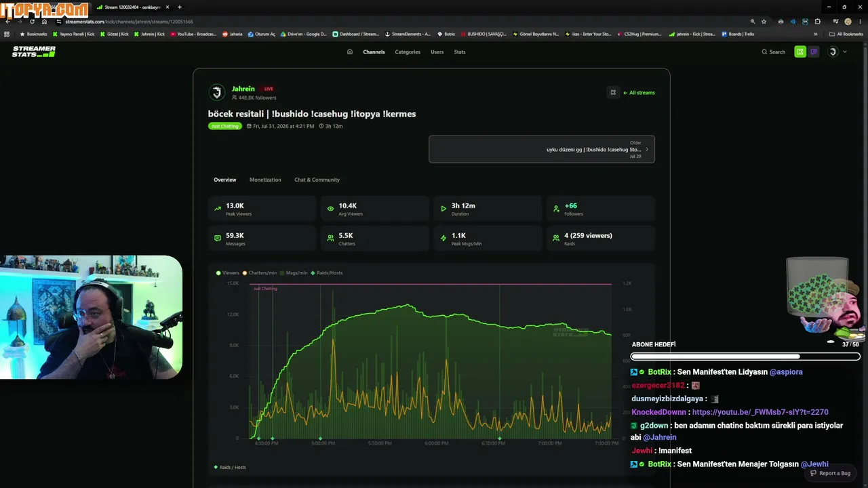Screen dimensions: 868x488
Task: Click the '4 (259 viewers)' Raids value
Action: click(x=588, y=235)
